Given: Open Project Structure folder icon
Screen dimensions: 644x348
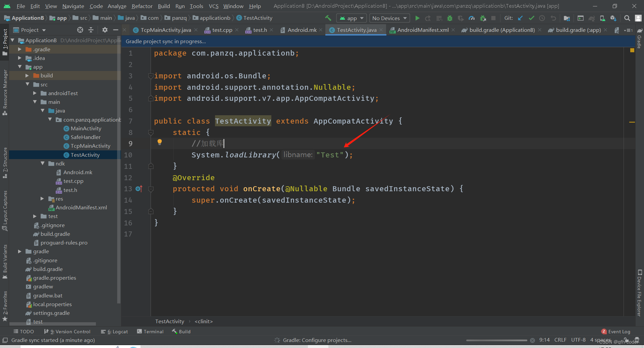Looking at the screenshot, I should point(567,18).
